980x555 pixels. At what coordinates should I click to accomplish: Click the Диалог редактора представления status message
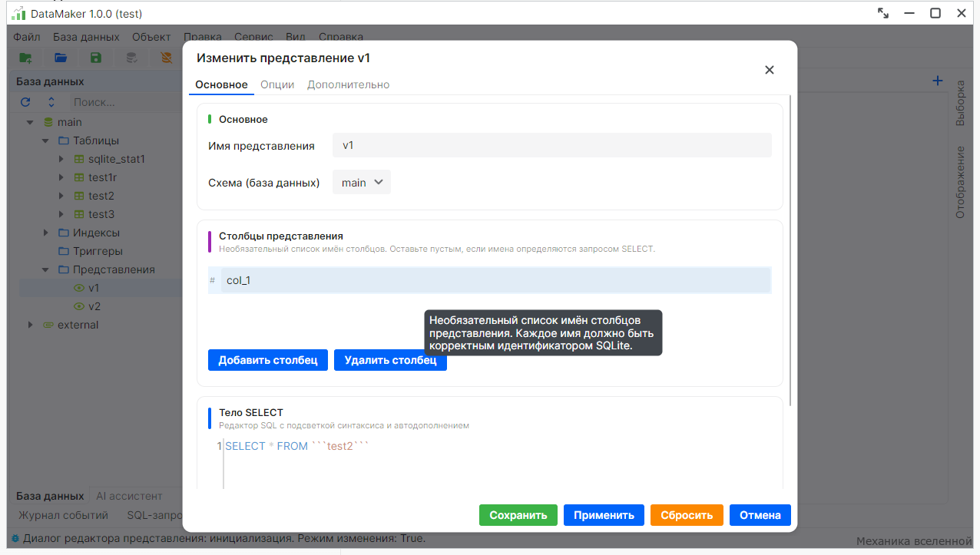point(224,538)
